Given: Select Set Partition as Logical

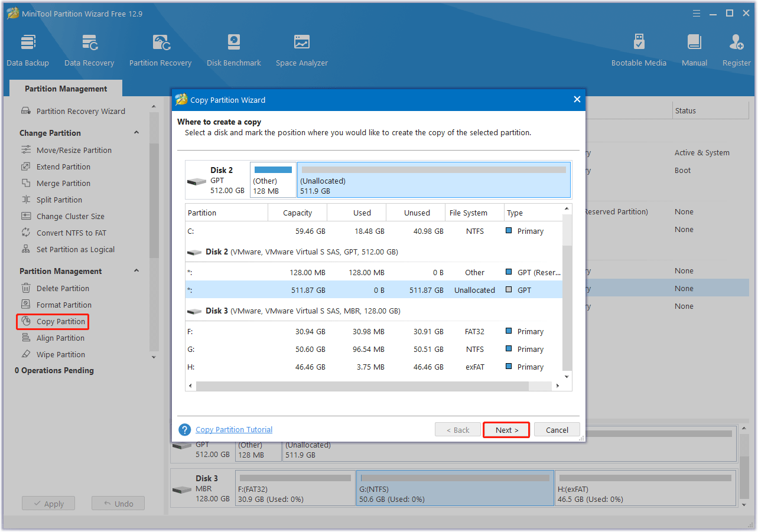Looking at the screenshot, I should point(75,249).
